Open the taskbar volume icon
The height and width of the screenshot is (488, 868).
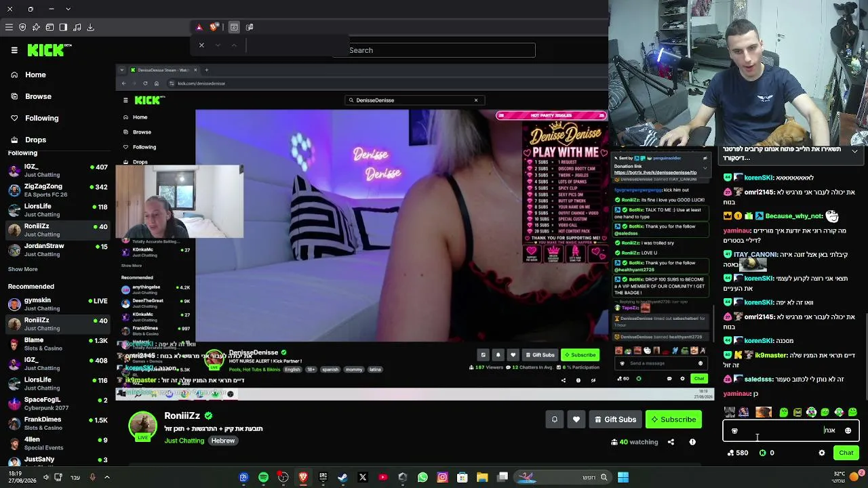coord(46,477)
